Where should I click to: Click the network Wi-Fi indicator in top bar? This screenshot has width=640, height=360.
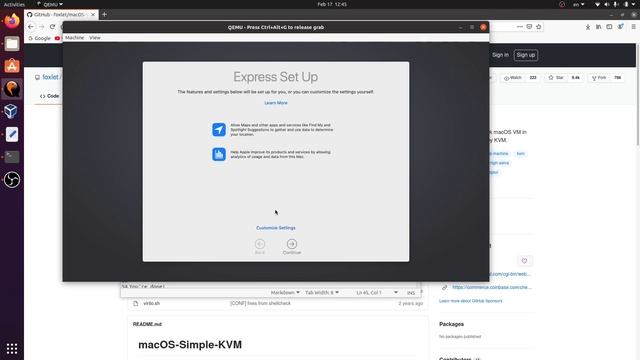[x=598, y=4]
